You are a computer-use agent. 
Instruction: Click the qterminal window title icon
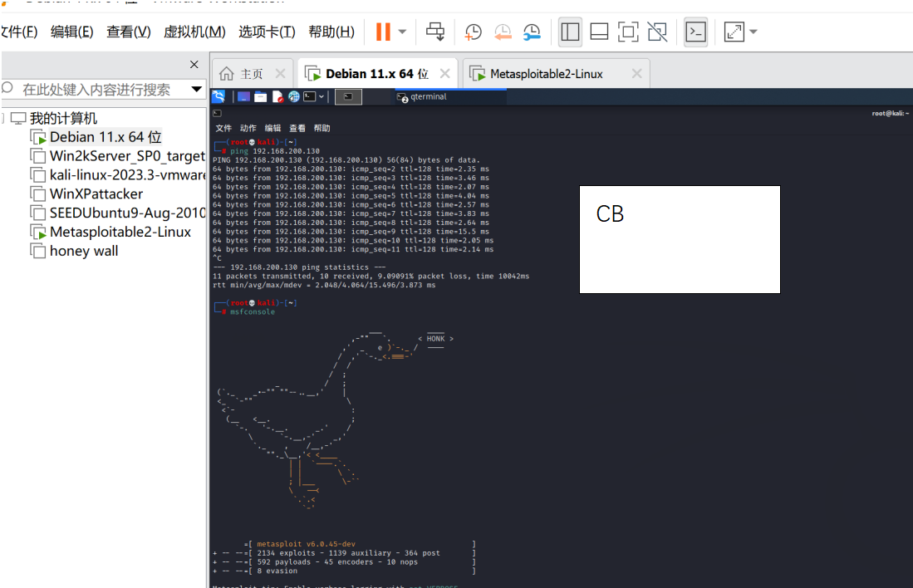[x=217, y=114]
